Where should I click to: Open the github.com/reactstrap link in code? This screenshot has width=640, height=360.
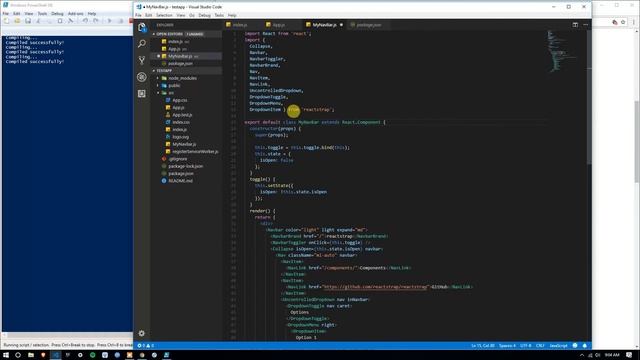click(x=376, y=287)
